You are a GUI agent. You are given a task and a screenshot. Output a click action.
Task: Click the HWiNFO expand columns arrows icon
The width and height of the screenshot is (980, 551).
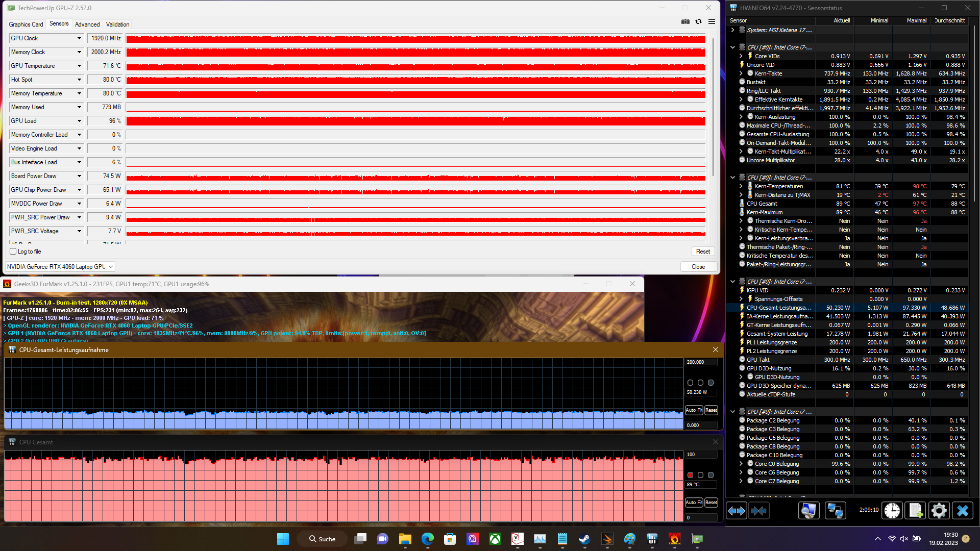737,511
